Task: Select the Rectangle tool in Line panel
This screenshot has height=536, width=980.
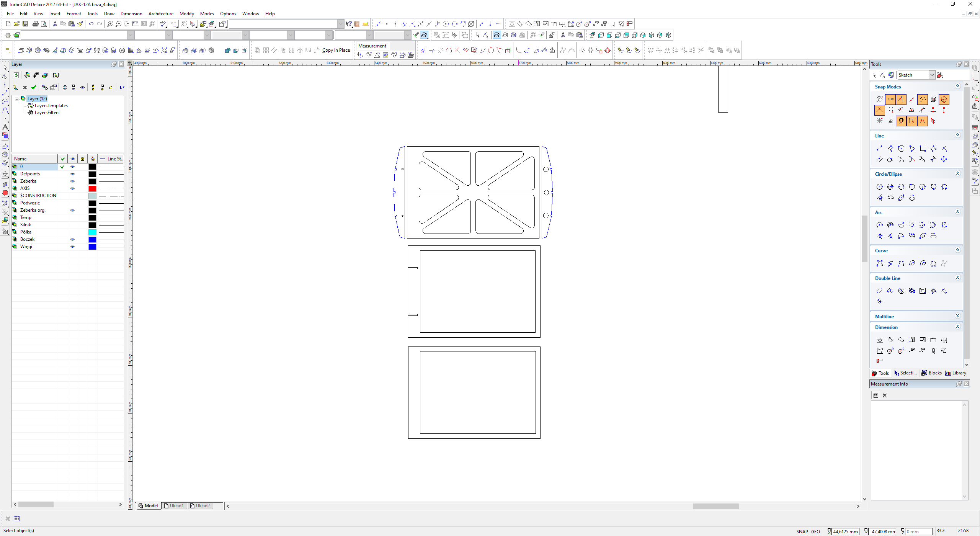Action: [923, 149]
